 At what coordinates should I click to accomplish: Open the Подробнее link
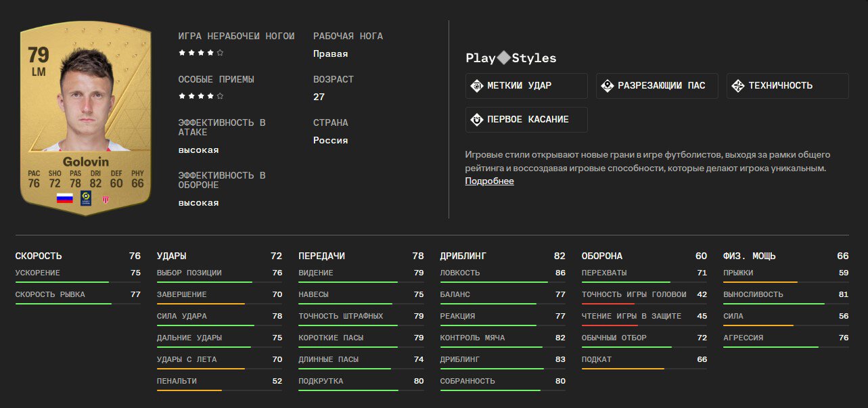click(489, 181)
